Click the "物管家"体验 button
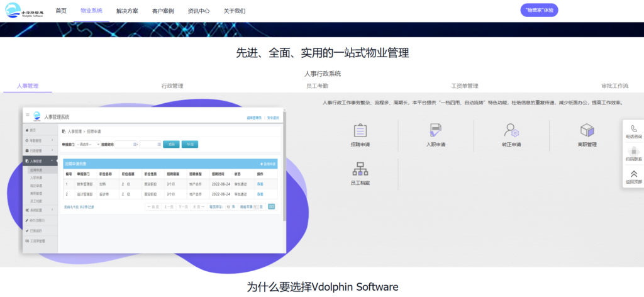 (x=539, y=10)
